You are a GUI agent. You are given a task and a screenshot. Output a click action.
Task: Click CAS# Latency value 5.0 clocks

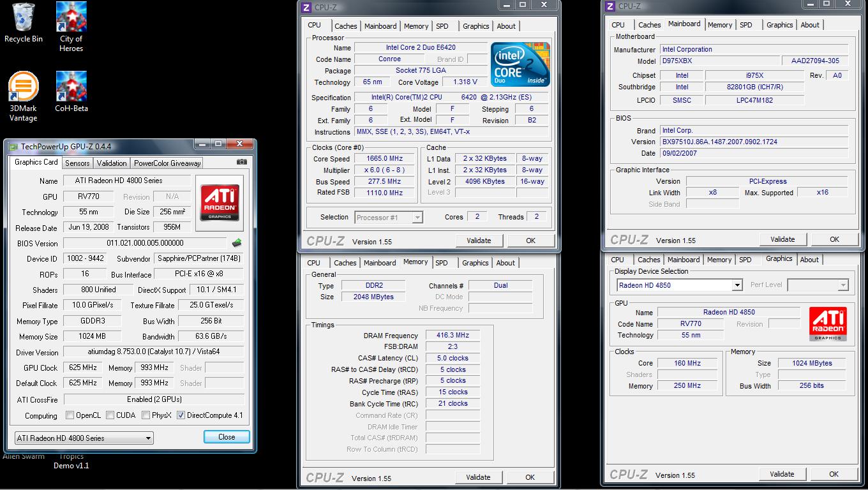click(x=453, y=359)
